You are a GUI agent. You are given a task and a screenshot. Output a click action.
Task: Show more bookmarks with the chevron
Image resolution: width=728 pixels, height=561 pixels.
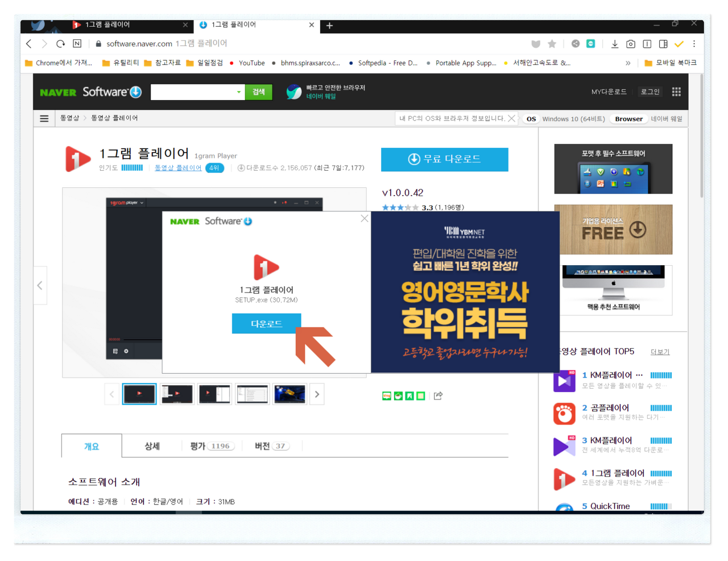coord(628,63)
